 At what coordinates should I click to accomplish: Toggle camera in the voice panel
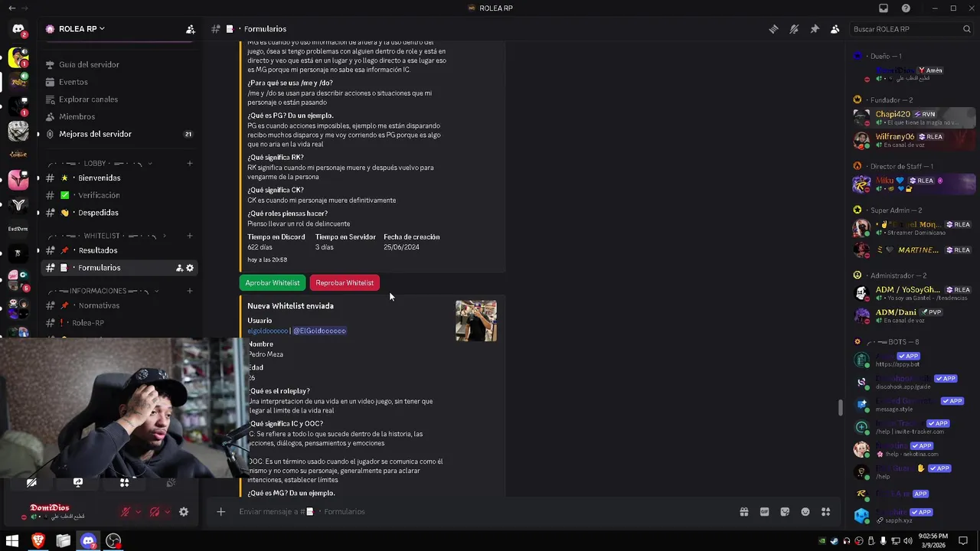coord(31,483)
